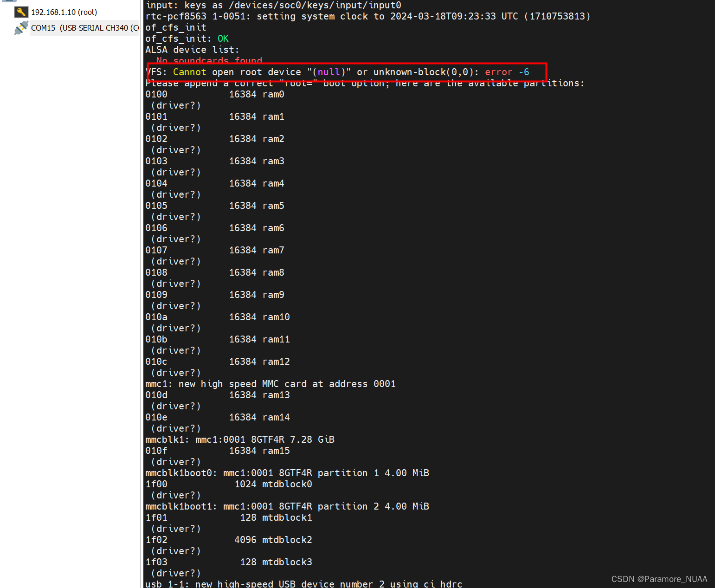
Task: Click the mmcblk1 8GTF4R 7.28 GiB line
Action: pos(239,439)
